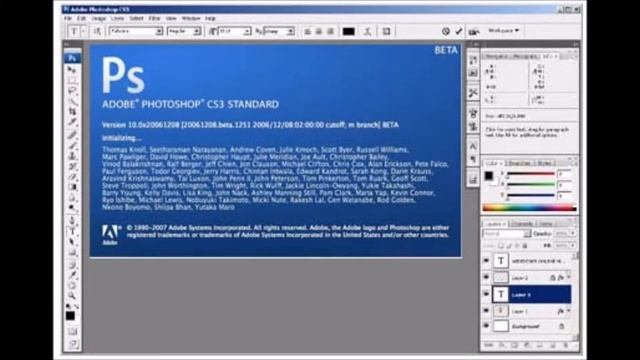The height and width of the screenshot is (360, 640).
Task: Open the anti-aliasing method dropdown
Action: pyautogui.click(x=290, y=31)
